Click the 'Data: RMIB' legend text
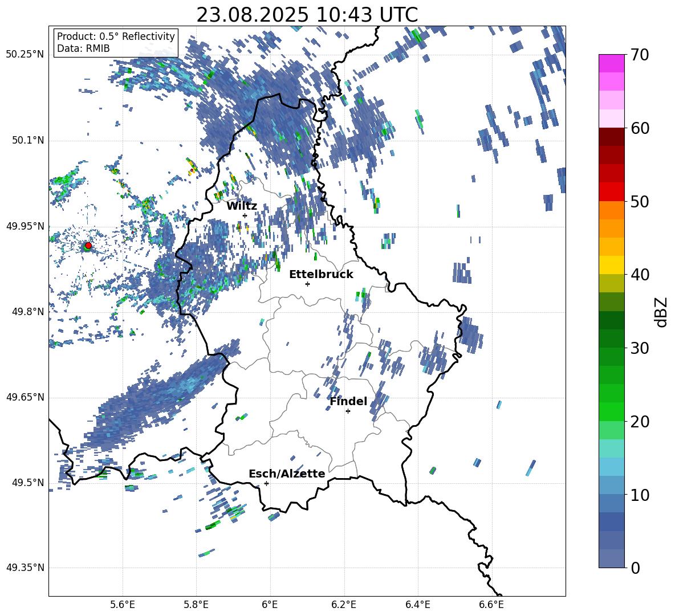675x616 pixels. click(83, 48)
